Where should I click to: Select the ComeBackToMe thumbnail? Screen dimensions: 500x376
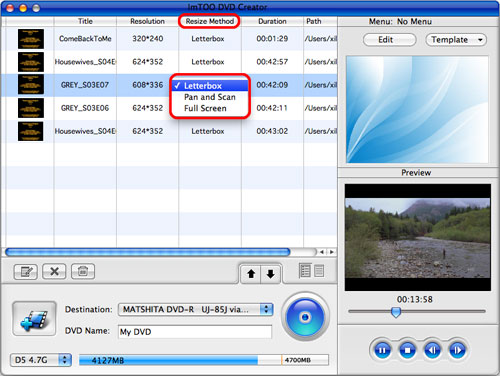pos(31,39)
